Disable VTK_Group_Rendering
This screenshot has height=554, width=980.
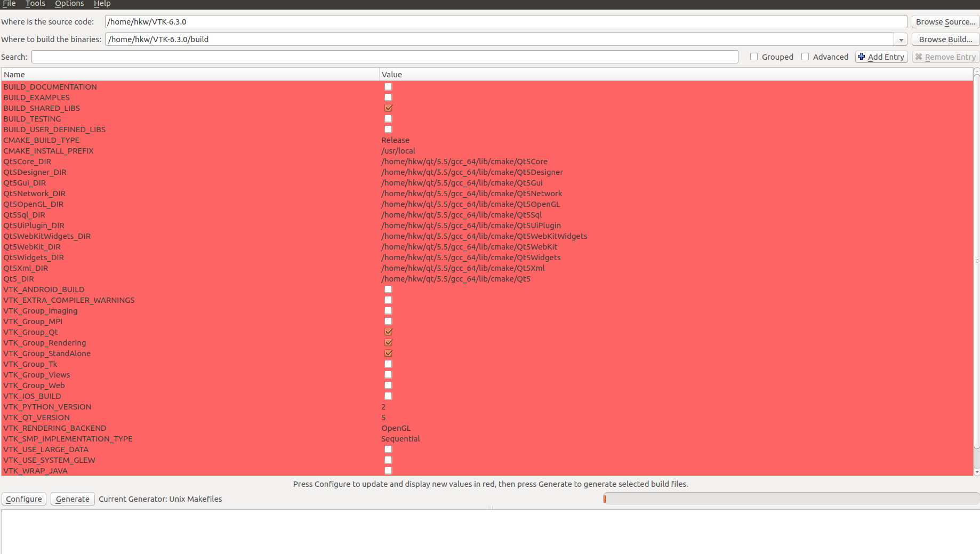coord(388,342)
